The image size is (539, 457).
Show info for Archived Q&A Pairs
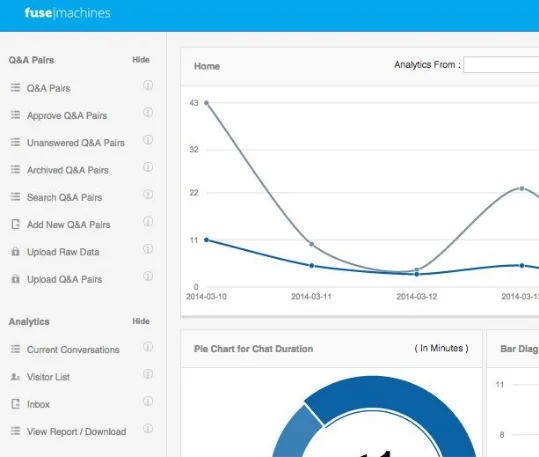click(x=148, y=167)
